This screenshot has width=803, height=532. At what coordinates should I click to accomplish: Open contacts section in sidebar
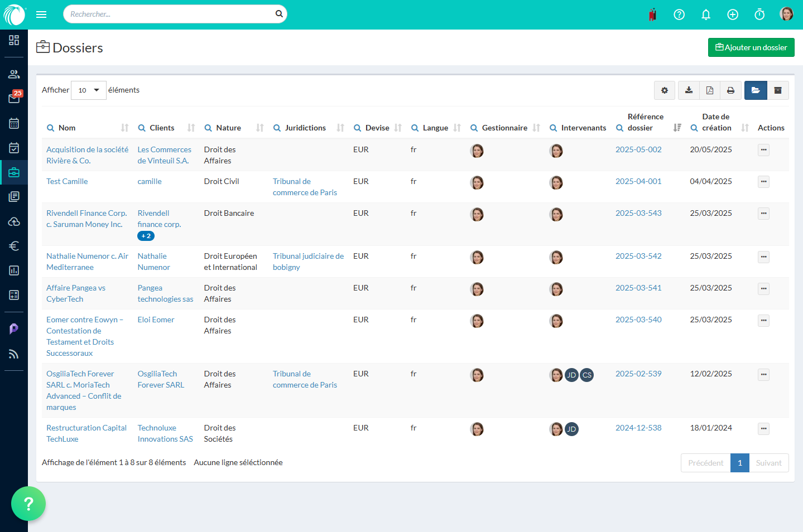[x=14, y=74]
